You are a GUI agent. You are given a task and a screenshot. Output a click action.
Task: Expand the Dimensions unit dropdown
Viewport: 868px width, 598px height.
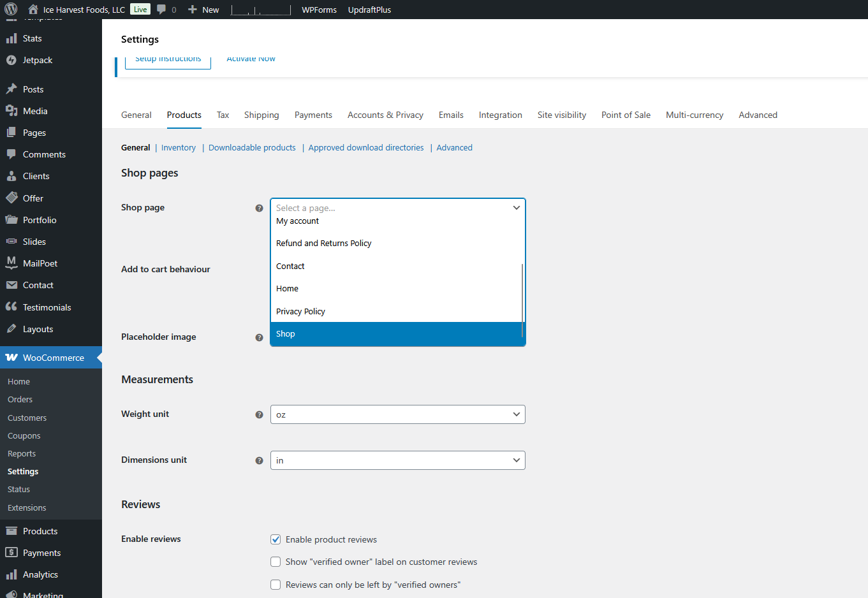[x=397, y=460]
